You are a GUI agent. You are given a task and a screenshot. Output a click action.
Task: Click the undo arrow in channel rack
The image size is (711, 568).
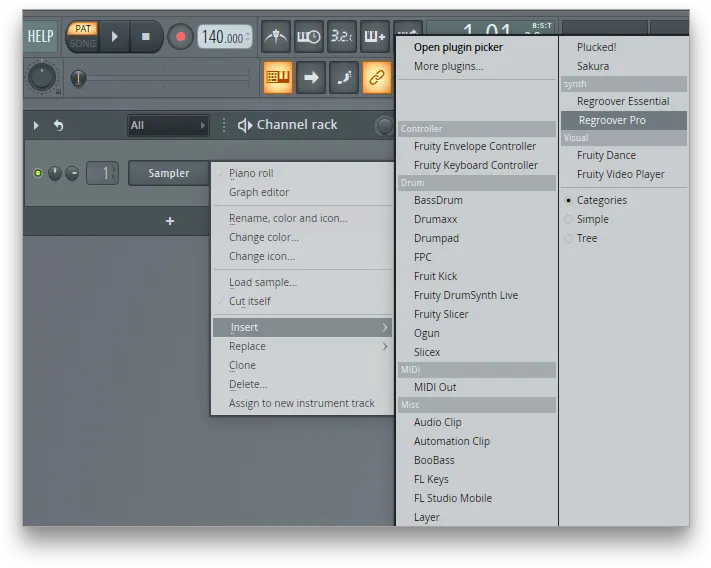point(58,125)
